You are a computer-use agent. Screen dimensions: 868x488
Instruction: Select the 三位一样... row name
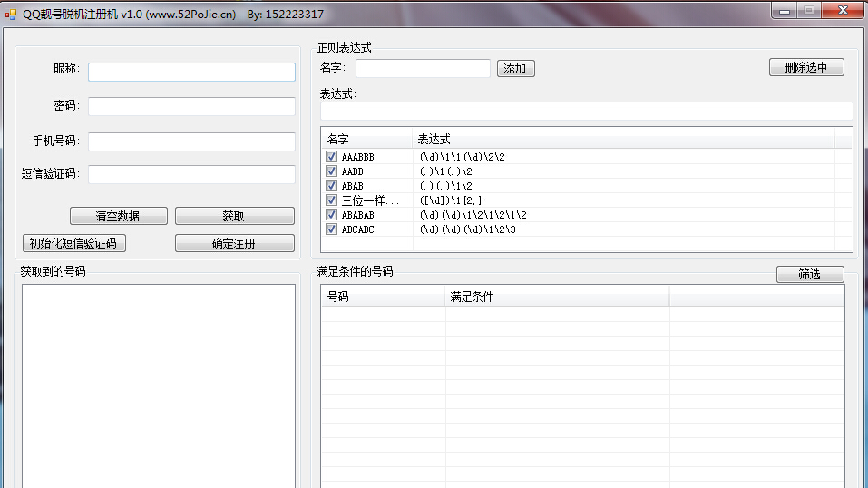tap(370, 200)
